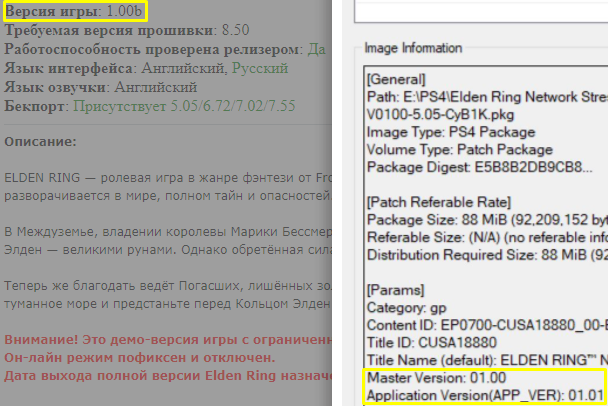Click 'Referable Size: (N/A)' line
This screenshot has height=406, width=608.
[487, 237]
